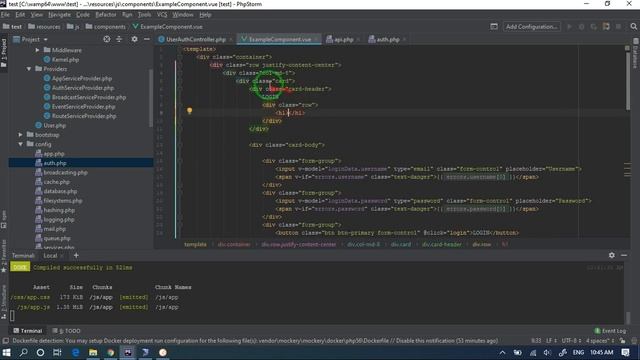The image size is (640, 360).
Task: Open the Help menu
Action: pos(205,15)
